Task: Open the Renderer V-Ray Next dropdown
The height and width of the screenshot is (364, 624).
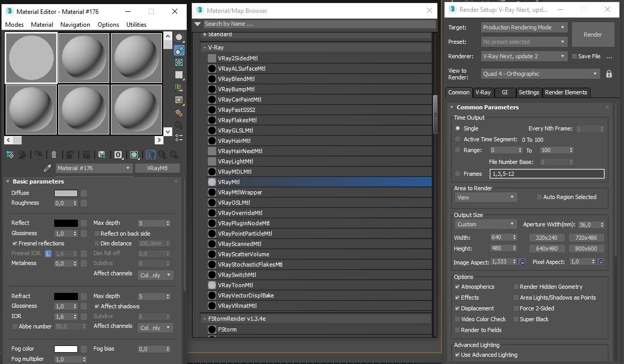Action: point(524,56)
